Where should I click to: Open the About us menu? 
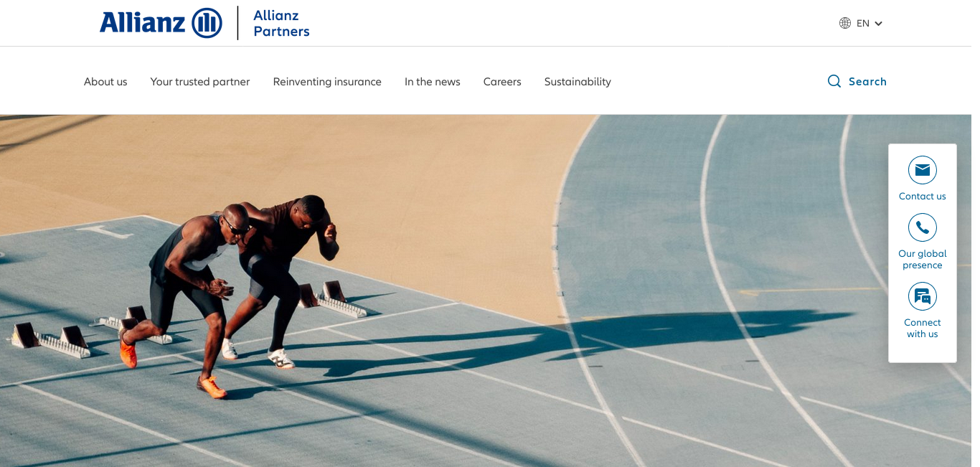(x=105, y=82)
